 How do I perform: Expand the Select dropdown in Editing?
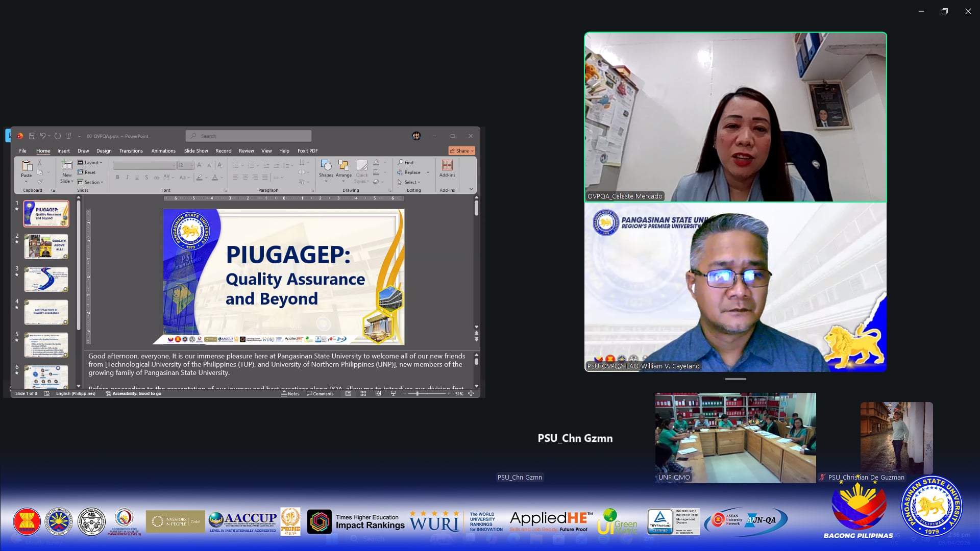pos(409,182)
